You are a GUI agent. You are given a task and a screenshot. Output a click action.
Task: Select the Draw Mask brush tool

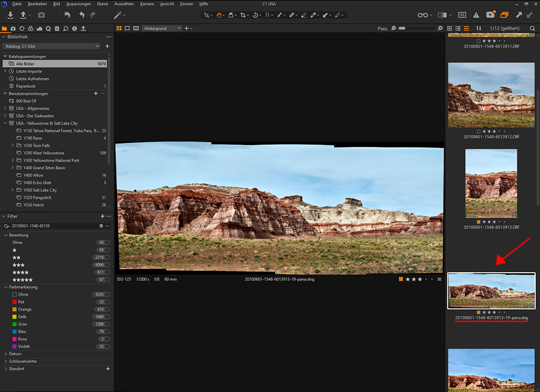point(280,15)
